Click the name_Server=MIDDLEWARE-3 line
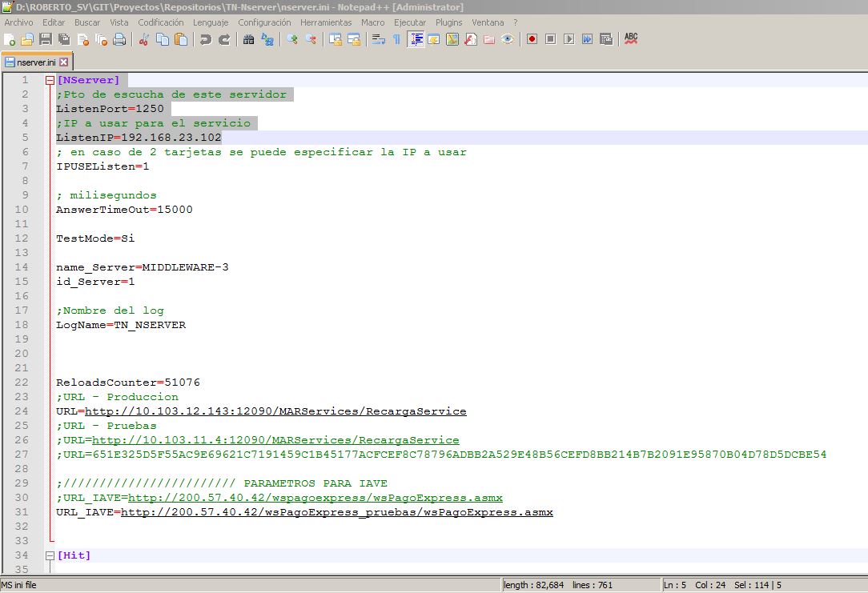 click(143, 267)
